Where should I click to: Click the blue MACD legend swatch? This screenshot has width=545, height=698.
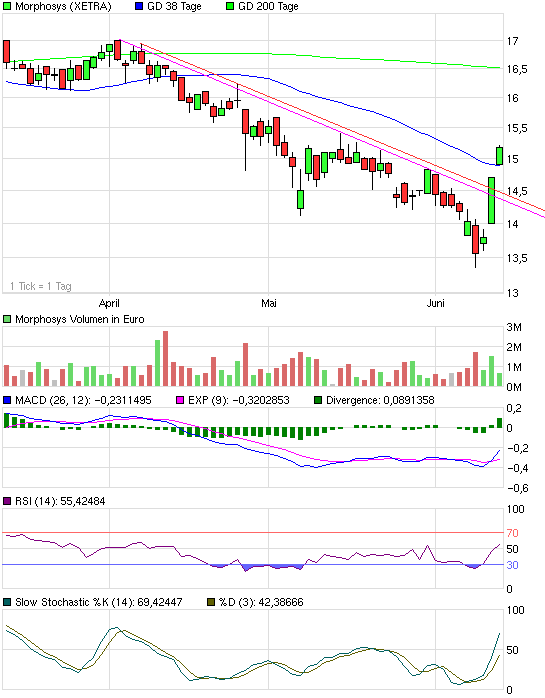(7, 400)
